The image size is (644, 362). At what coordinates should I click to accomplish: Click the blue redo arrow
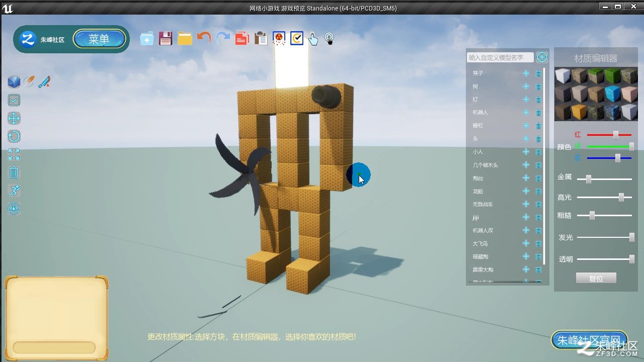223,38
